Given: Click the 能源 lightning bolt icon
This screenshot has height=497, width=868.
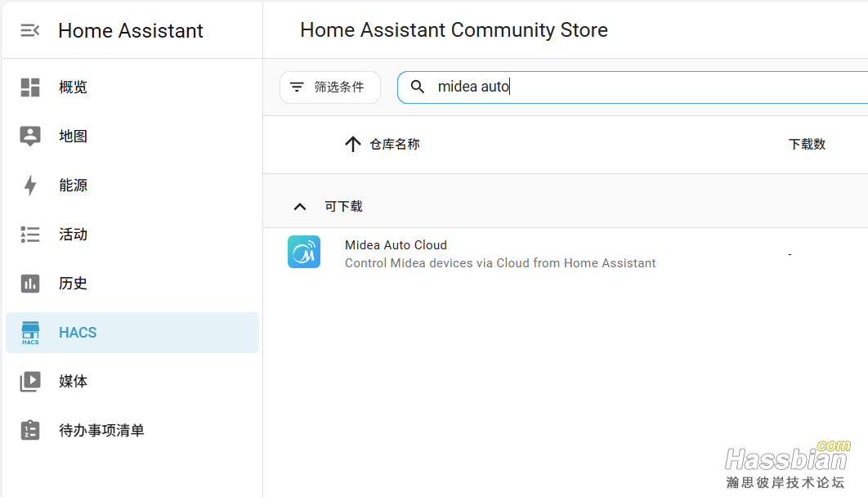Looking at the screenshot, I should click(30, 186).
